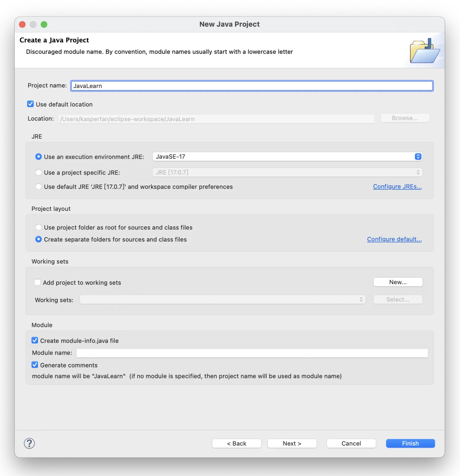
Task: Cancel the New Java Project dialog
Action: 351,443
